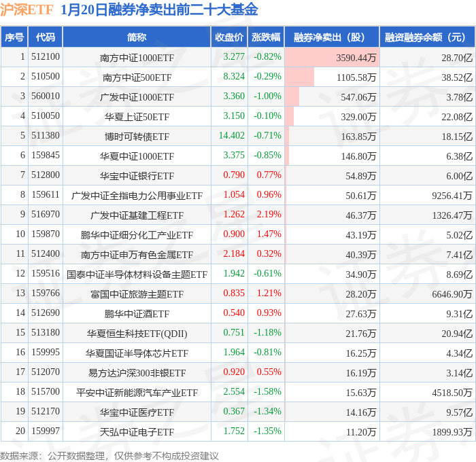Click the 序号 column header
Image resolution: width=476 pixels, height=462 pixels.
click(14, 37)
